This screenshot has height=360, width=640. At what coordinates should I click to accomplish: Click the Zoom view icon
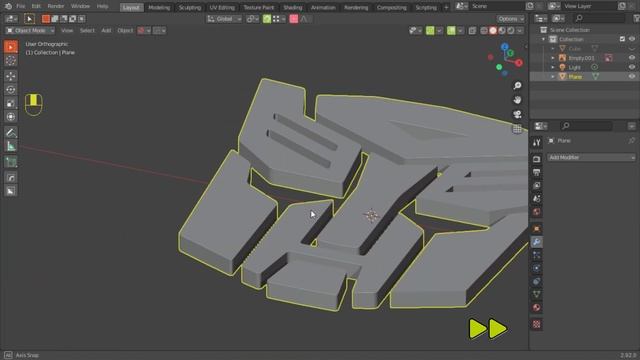(x=518, y=86)
